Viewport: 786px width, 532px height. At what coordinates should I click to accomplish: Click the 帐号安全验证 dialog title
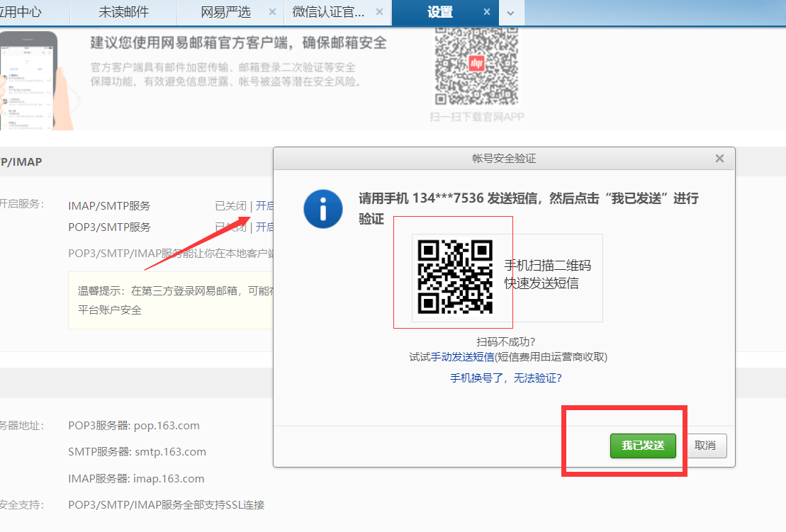[504, 158]
